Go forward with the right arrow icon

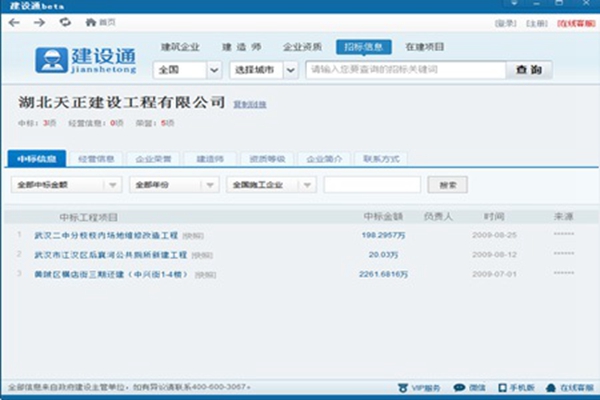[x=39, y=23]
